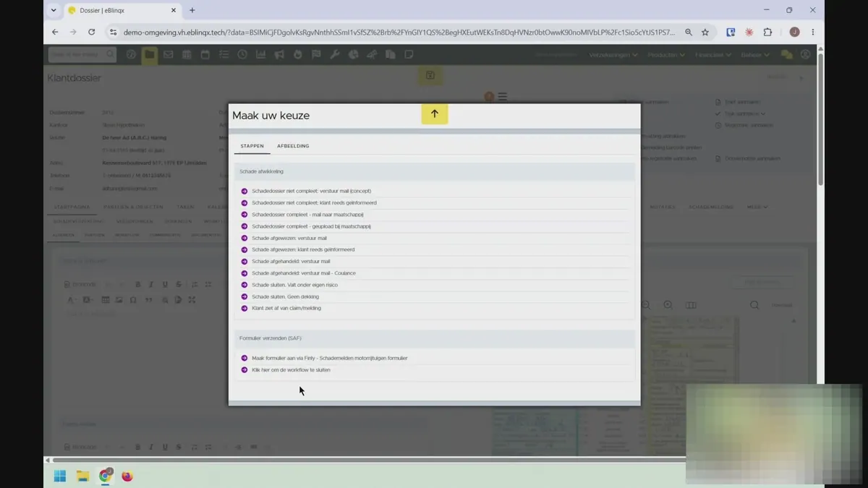Switch to the Stappen tab
This screenshot has height=488, width=868.
pyautogui.click(x=252, y=146)
